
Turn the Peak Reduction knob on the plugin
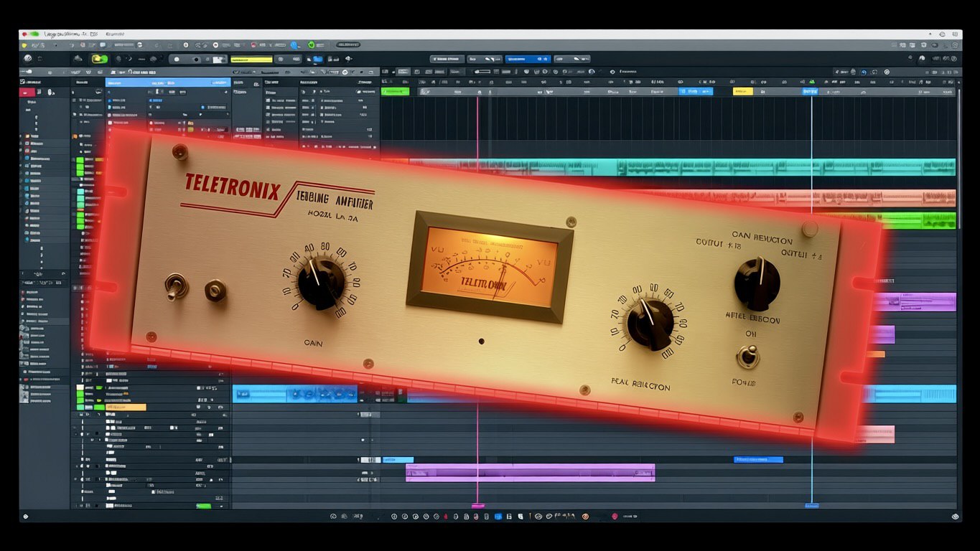650,324
